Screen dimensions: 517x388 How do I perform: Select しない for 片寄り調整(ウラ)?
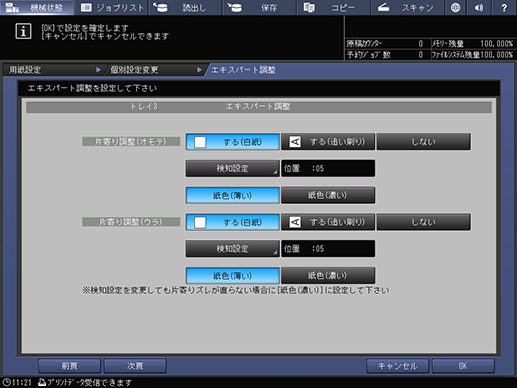click(x=424, y=222)
